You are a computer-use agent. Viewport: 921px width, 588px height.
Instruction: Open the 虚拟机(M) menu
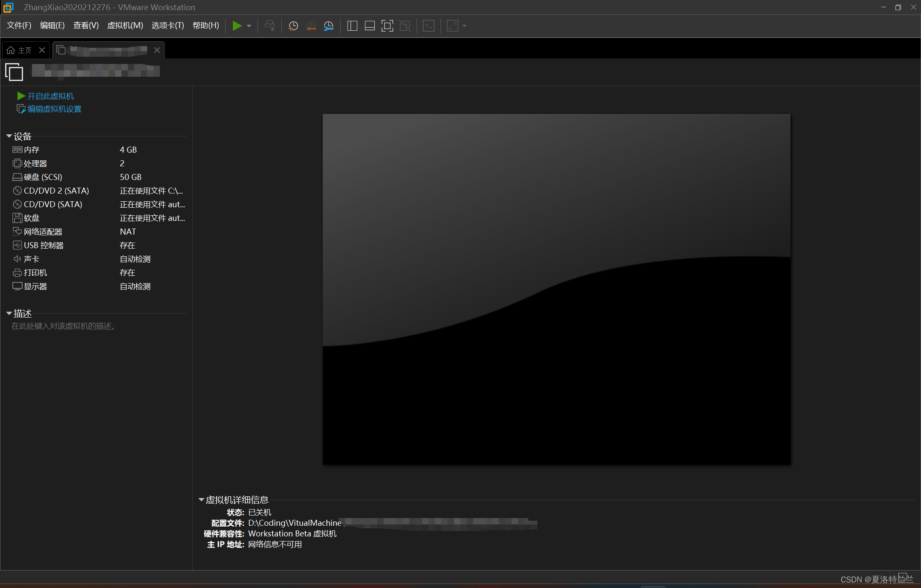pos(125,26)
